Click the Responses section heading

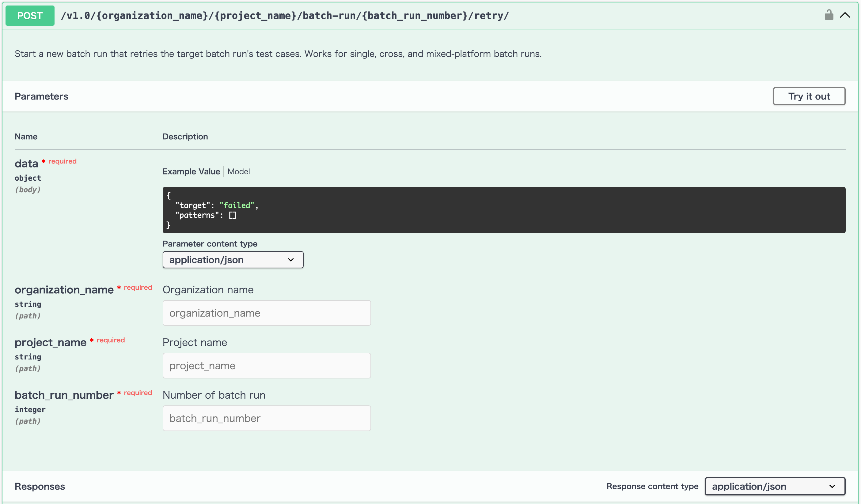click(40, 486)
